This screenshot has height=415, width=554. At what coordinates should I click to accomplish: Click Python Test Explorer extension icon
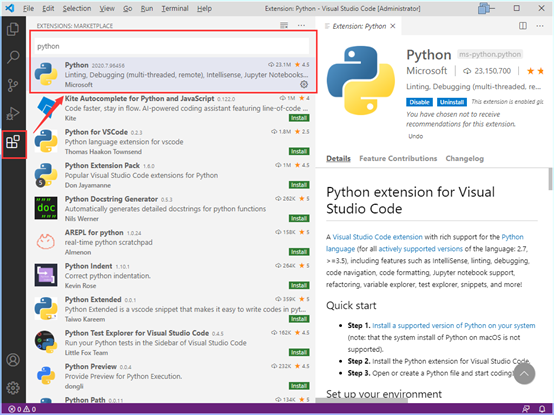(46, 342)
